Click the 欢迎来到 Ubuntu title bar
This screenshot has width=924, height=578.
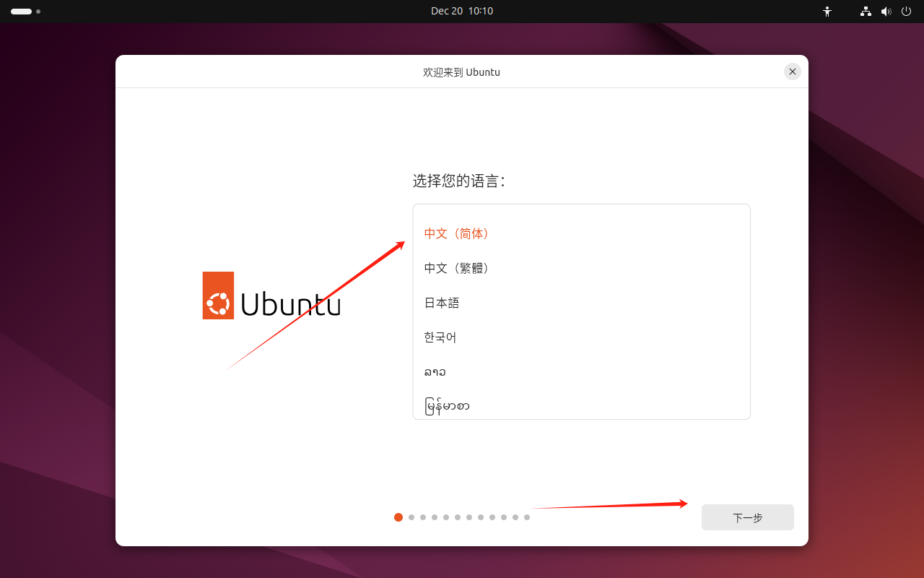tap(461, 72)
